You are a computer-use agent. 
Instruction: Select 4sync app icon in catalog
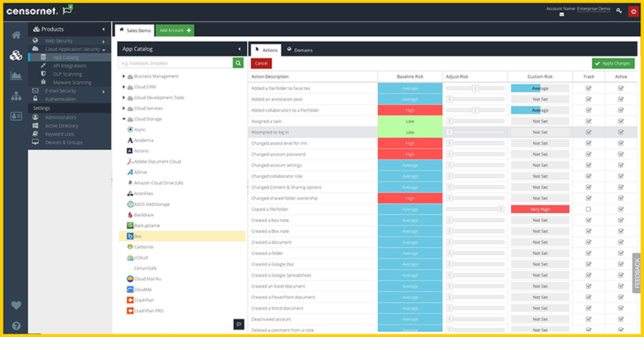click(x=130, y=130)
